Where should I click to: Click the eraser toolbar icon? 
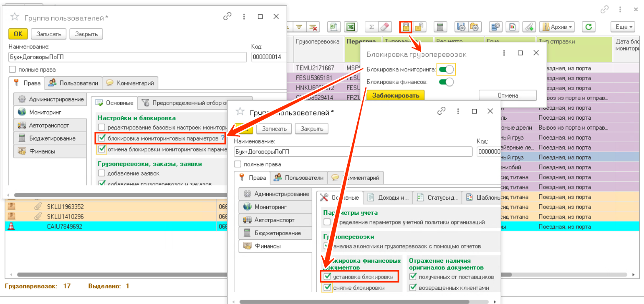coord(385,27)
